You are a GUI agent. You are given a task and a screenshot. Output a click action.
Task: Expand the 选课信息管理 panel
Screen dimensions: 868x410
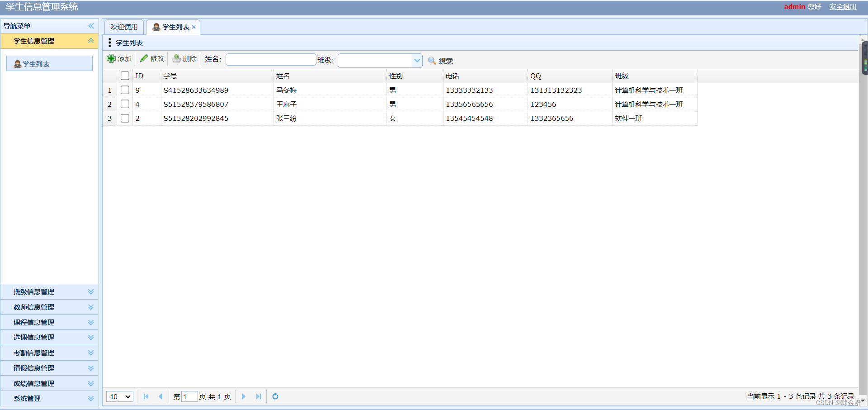(x=91, y=337)
